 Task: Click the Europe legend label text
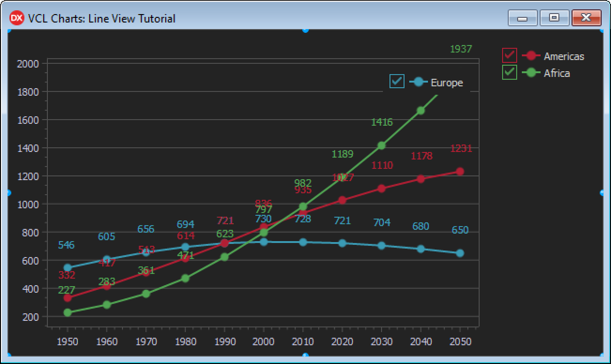pyautogui.click(x=447, y=83)
